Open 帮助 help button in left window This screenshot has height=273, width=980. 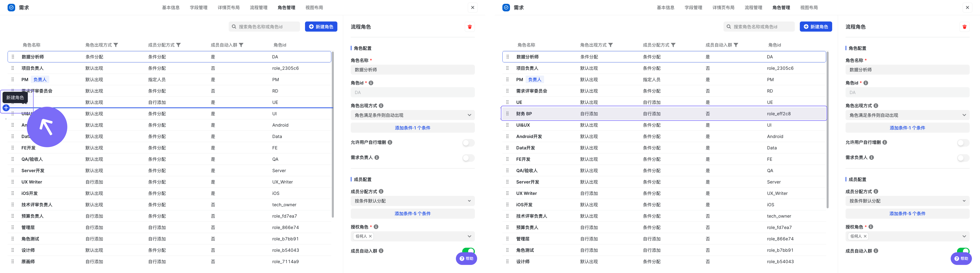pos(466,259)
